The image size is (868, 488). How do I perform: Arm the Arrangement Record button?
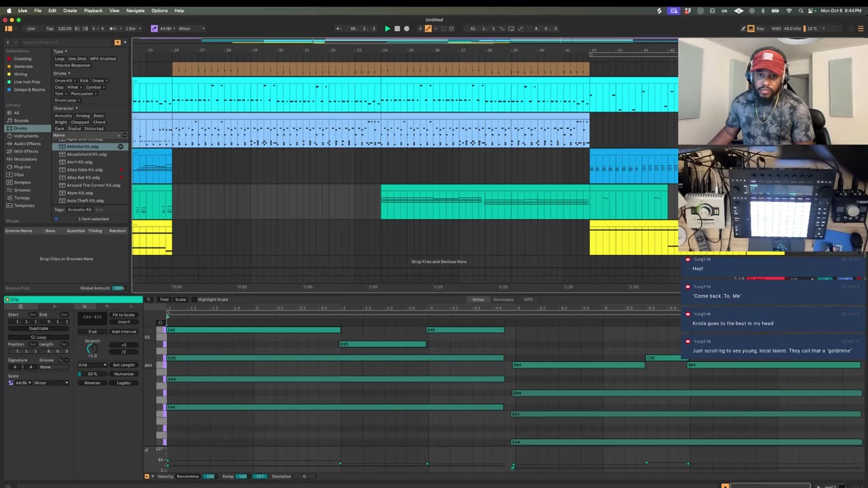[406, 28]
